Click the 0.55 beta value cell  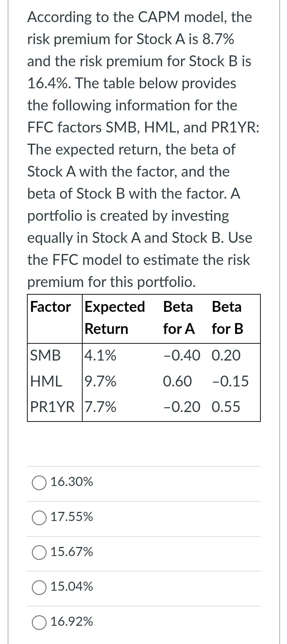point(226,407)
